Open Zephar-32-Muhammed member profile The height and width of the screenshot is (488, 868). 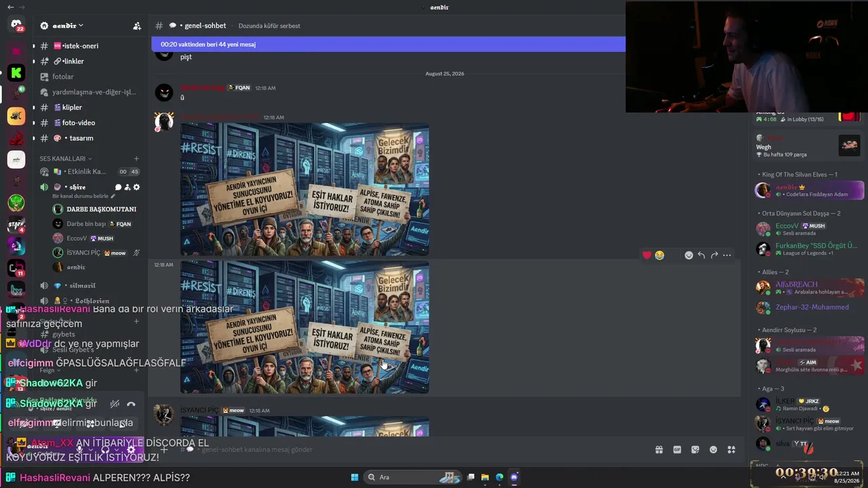(x=810, y=307)
